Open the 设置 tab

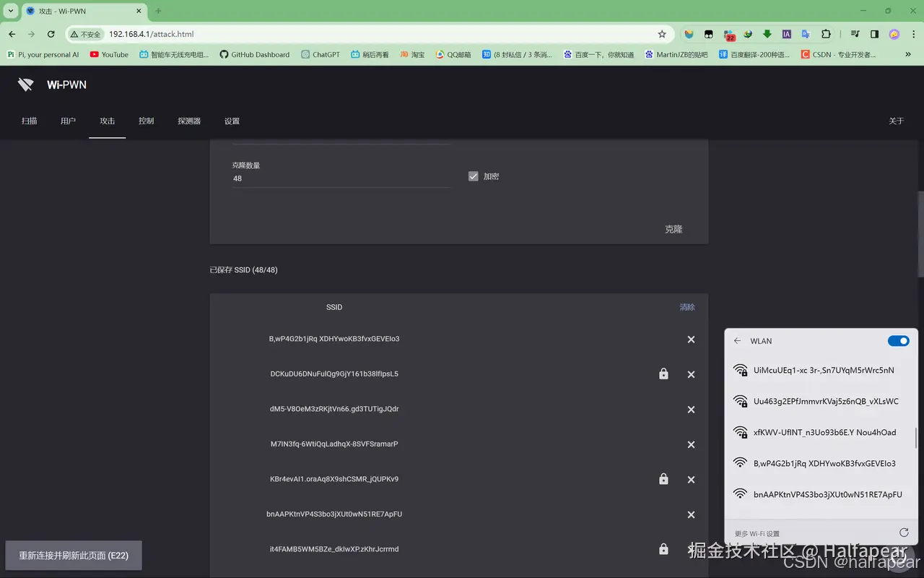[x=232, y=121]
